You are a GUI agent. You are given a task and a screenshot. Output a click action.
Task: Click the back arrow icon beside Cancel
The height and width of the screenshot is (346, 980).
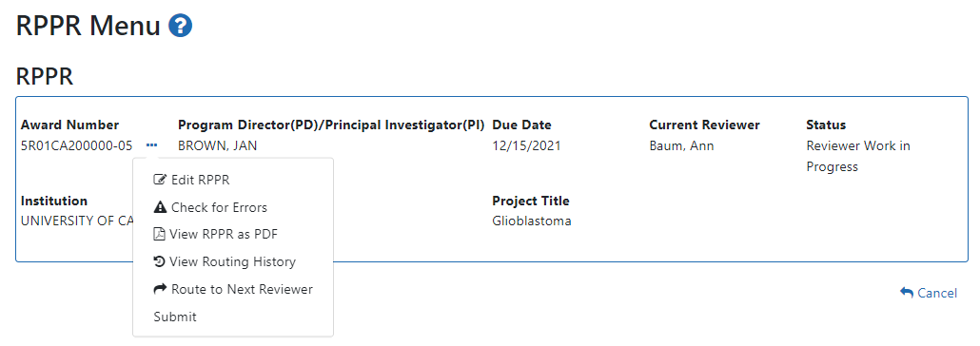pyautogui.click(x=907, y=292)
